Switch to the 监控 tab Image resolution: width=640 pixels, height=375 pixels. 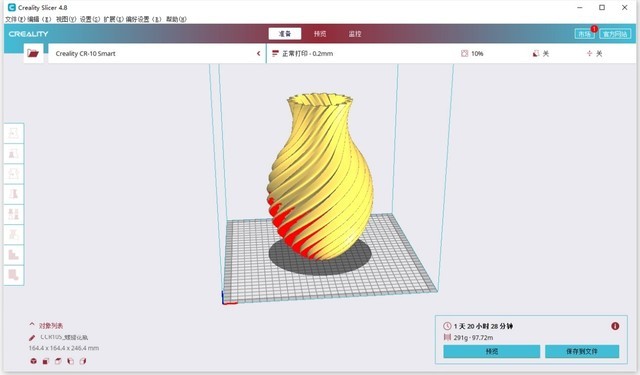[355, 34]
